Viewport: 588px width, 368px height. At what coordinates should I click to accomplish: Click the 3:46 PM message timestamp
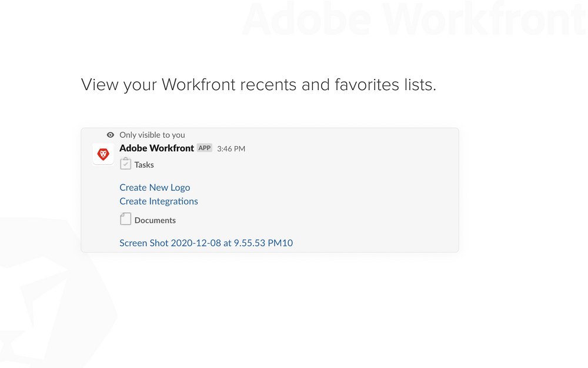point(231,149)
